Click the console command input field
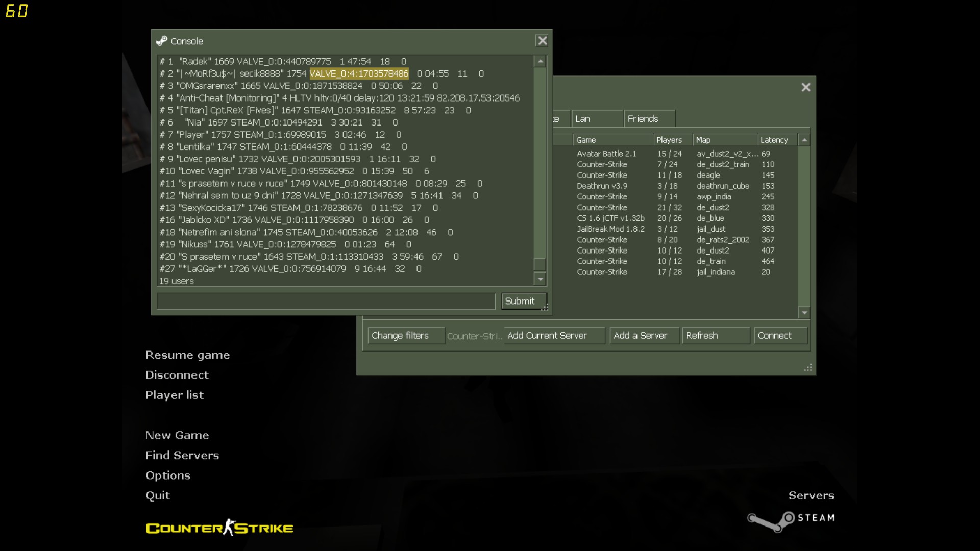This screenshot has width=980, height=551. [326, 301]
